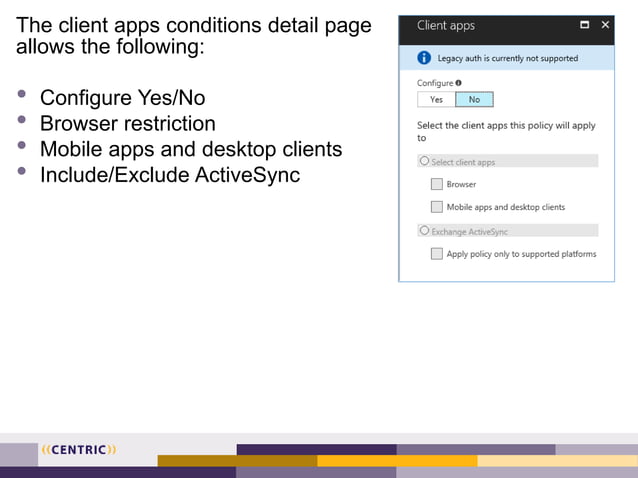Click the 'Include/Exclude ActiveSync' bullet text

click(170, 175)
